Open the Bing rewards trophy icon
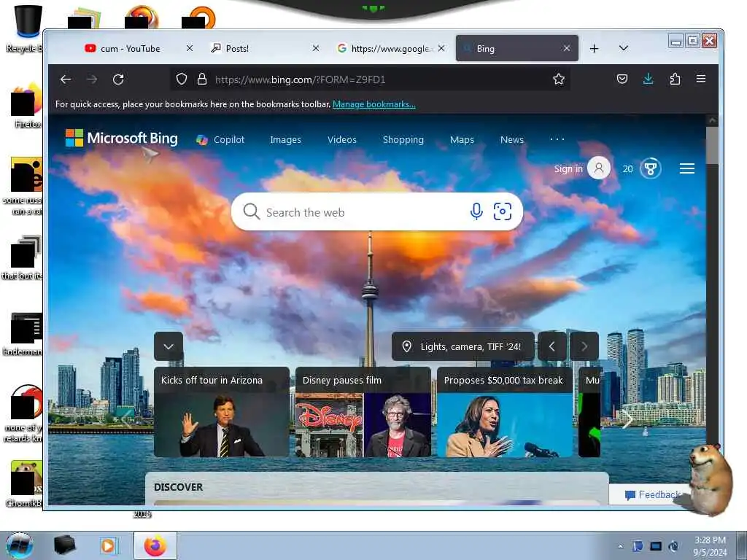The image size is (747, 560). click(650, 168)
